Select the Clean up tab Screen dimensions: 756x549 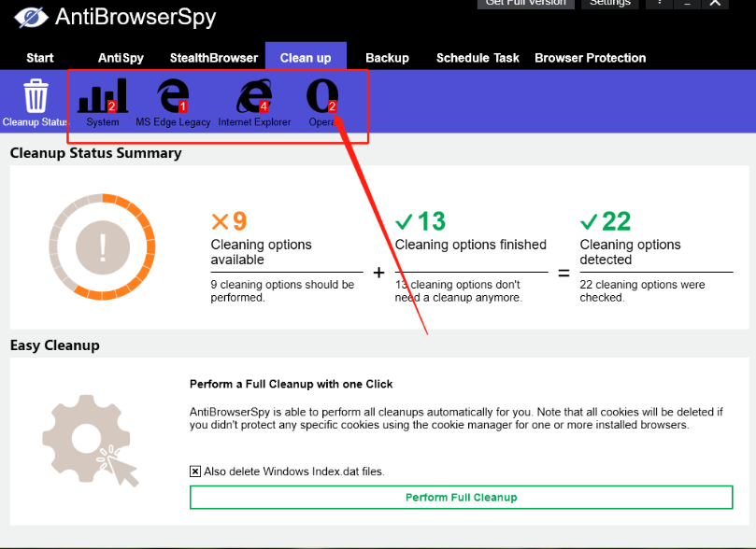306,58
